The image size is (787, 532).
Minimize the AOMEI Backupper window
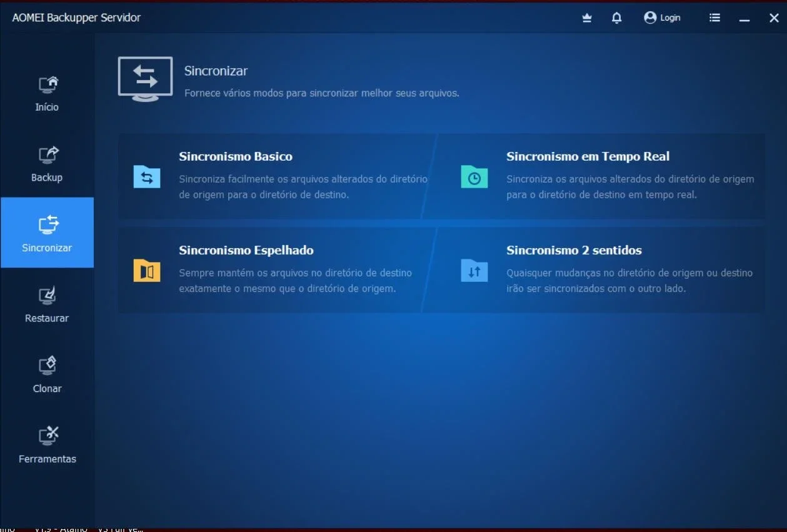[x=744, y=18]
